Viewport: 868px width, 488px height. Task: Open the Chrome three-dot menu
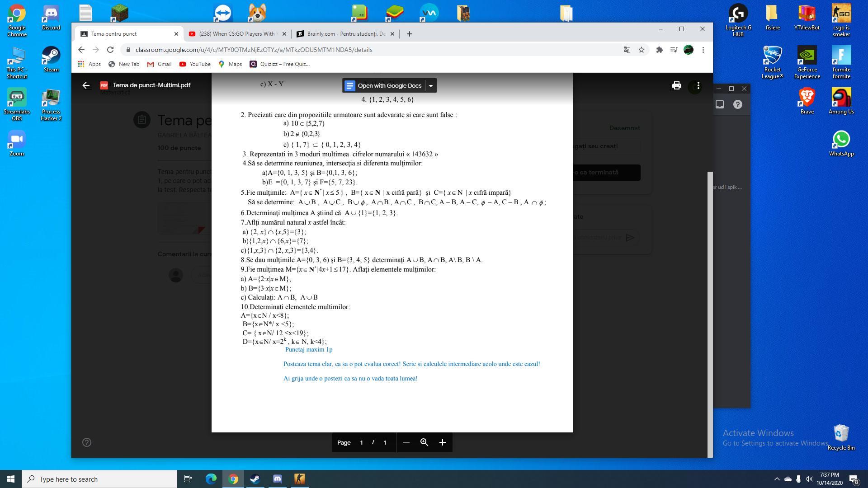pos(703,50)
